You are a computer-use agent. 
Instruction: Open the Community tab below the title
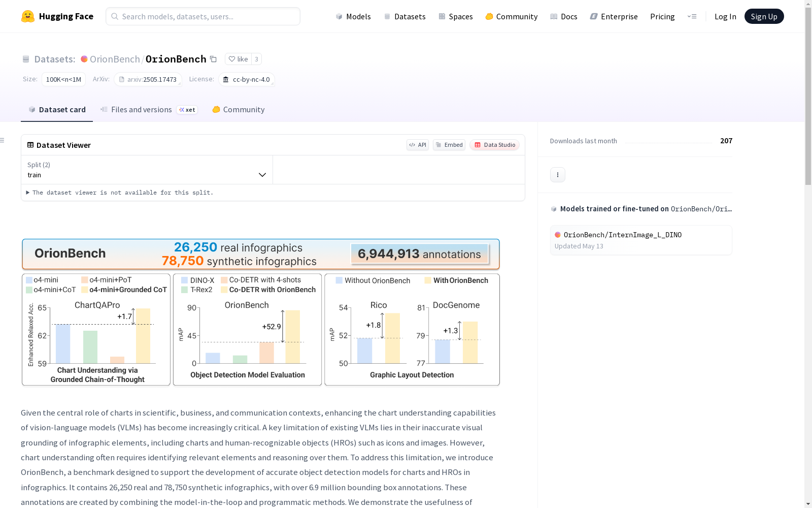(x=239, y=110)
